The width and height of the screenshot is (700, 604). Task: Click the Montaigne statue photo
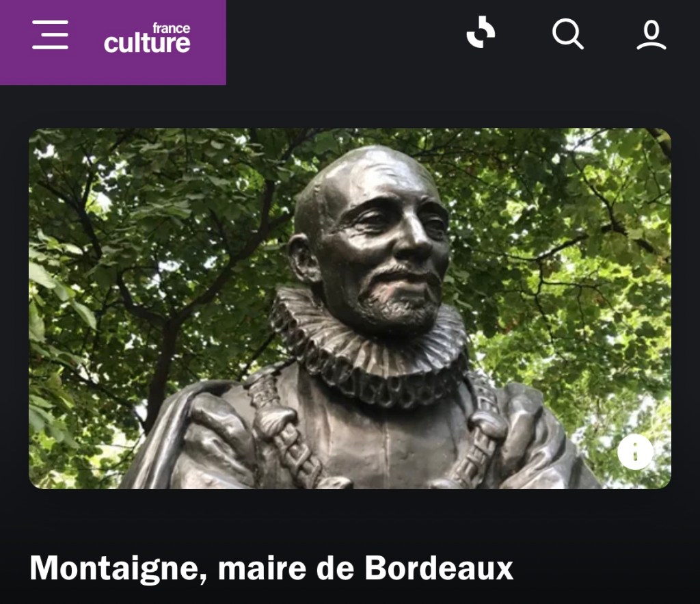[350, 308]
